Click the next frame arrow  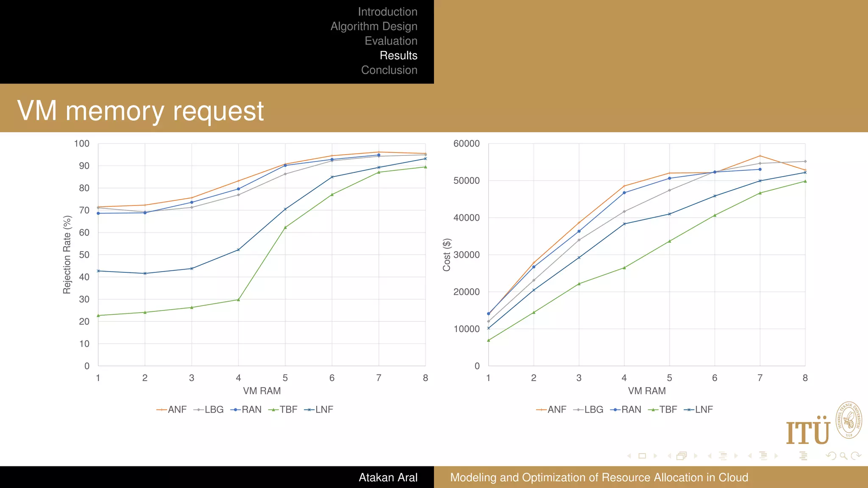tap(696, 456)
